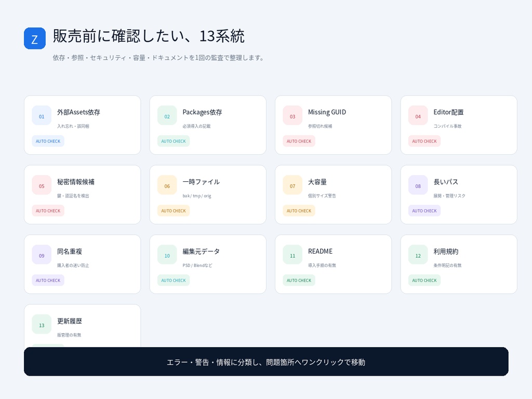This screenshot has height=399, width=532.
Task: Select the 13 number badge
Action: [42, 324]
